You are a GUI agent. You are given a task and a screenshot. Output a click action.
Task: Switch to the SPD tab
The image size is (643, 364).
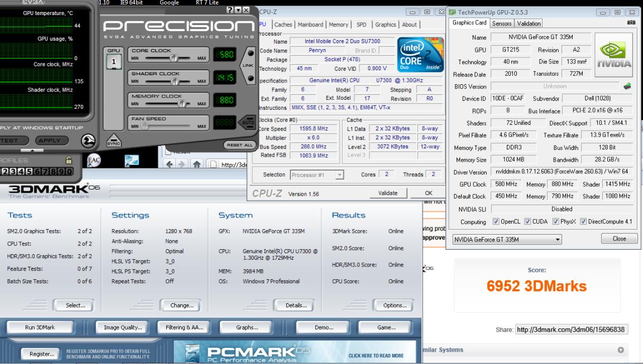361,25
